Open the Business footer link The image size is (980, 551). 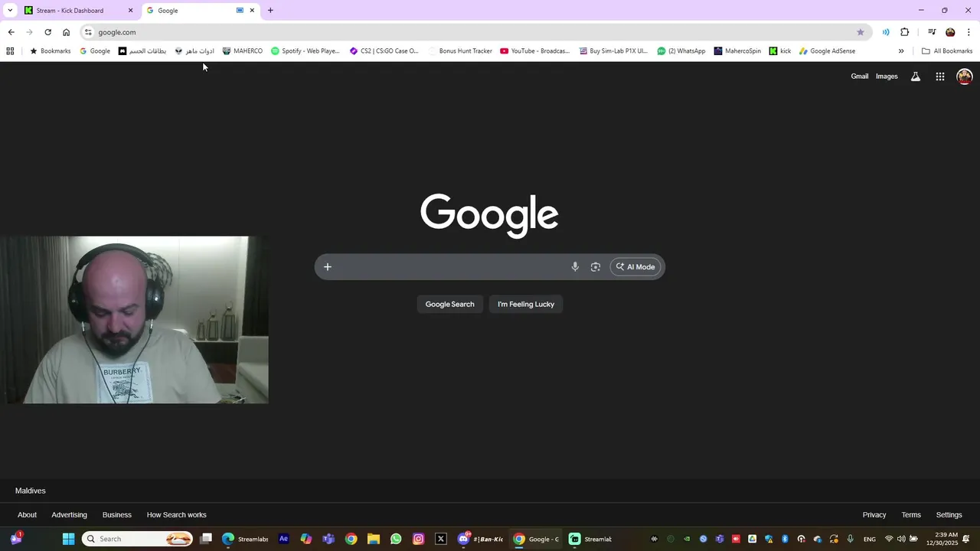tap(117, 515)
